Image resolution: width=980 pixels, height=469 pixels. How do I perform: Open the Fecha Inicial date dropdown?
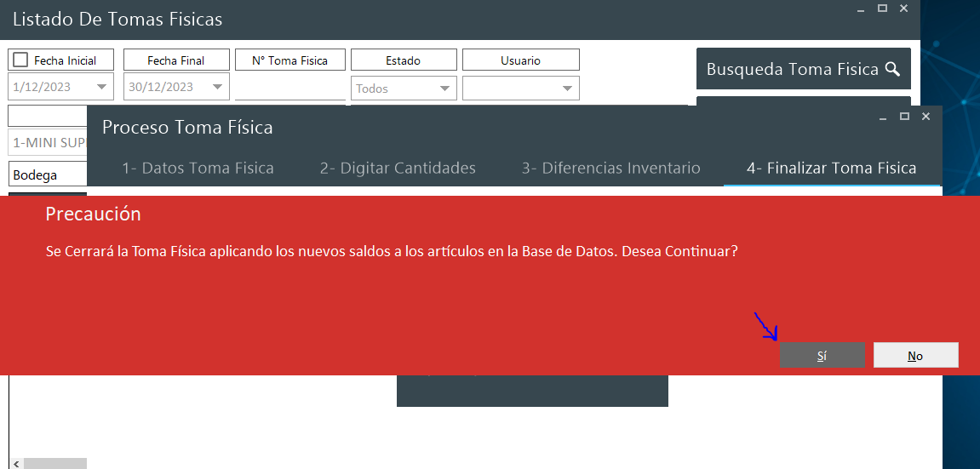(102, 88)
